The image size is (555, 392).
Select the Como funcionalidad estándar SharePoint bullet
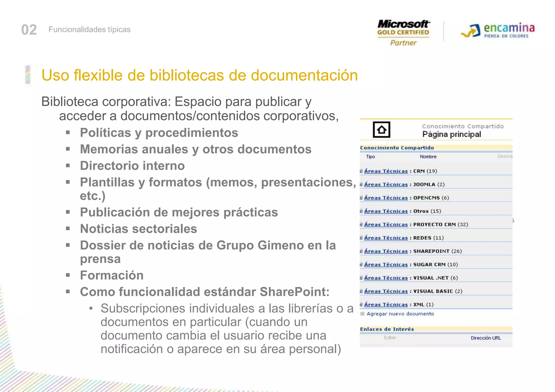click(x=205, y=292)
